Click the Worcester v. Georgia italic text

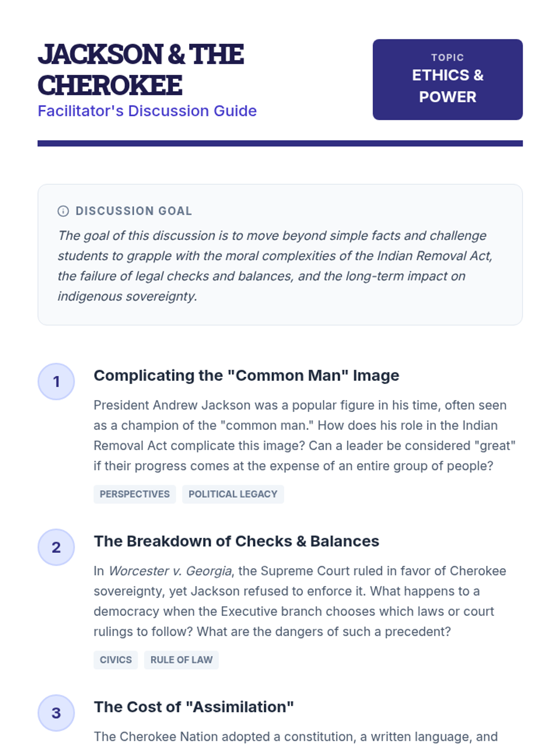[170, 571]
